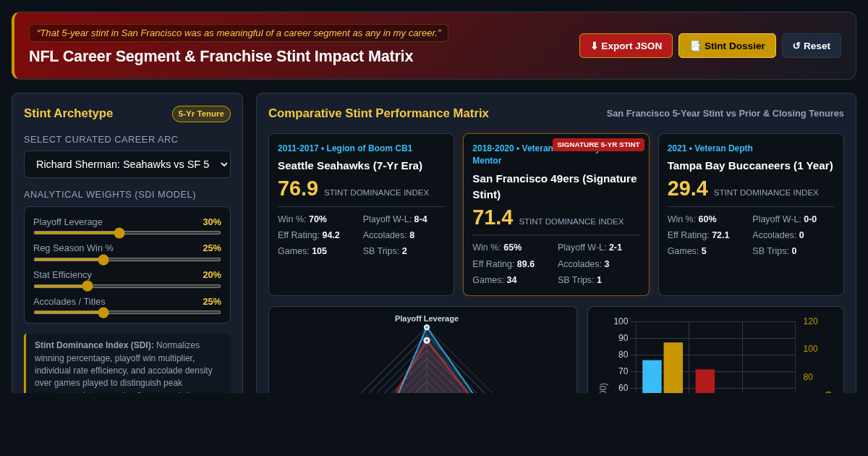The width and height of the screenshot is (868, 456).
Task: Click the San Francisco quote banner text
Action: (239, 33)
